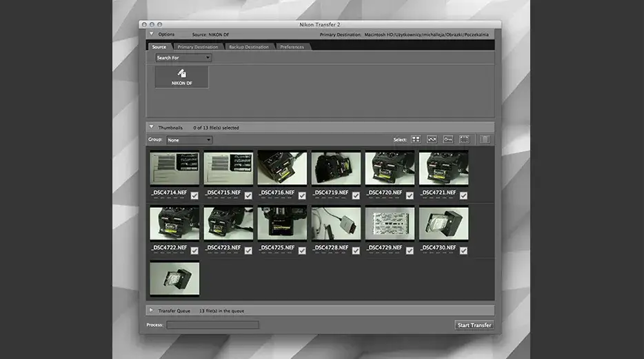Click the Select Protected key icon
644x359 pixels.
click(448, 139)
